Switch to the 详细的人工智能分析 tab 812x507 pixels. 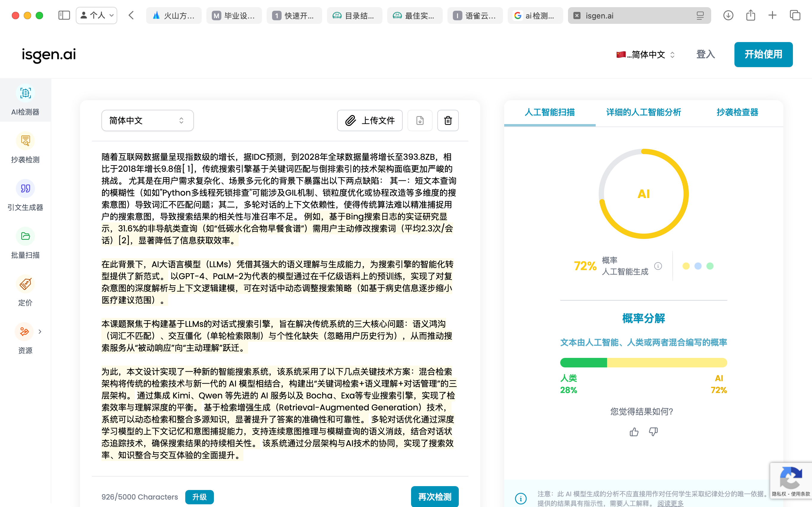pyautogui.click(x=643, y=112)
